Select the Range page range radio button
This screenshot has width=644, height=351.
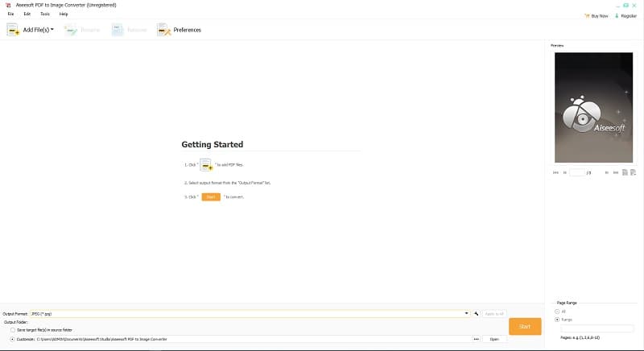pos(557,320)
